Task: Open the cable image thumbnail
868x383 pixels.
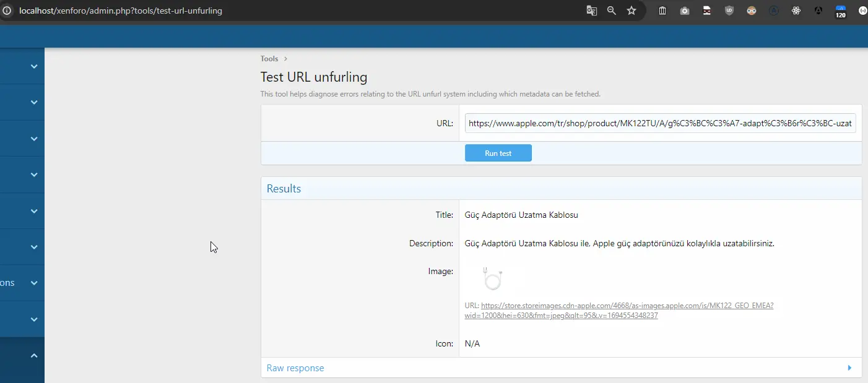Action: point(492,279)
